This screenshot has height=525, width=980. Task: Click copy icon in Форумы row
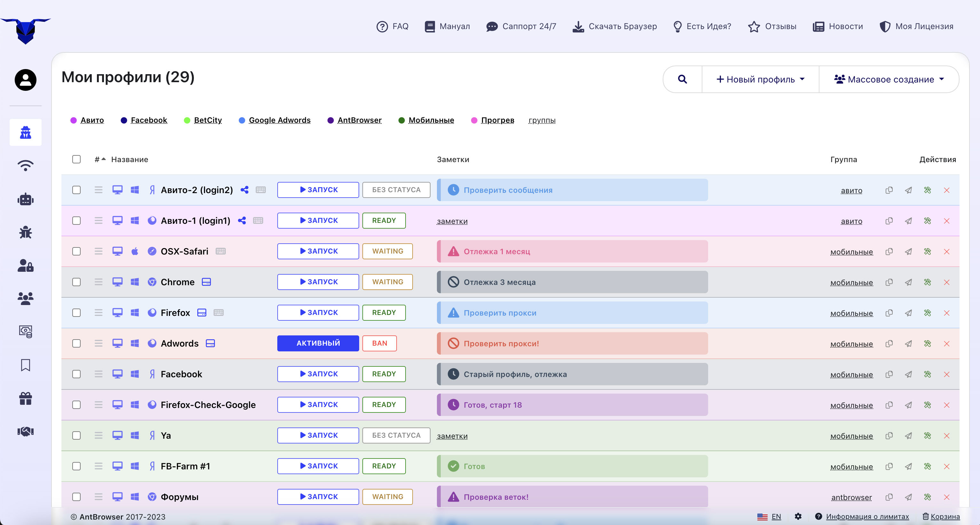tap(889, 497)
